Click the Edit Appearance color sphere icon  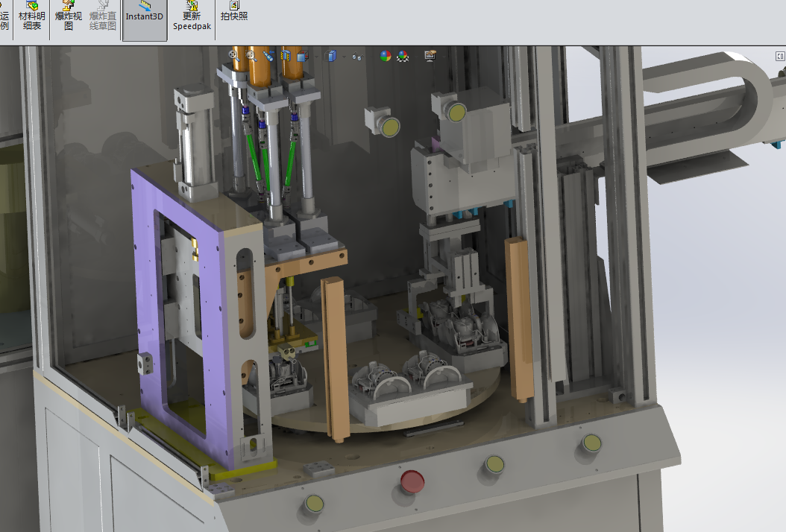[386, 56]
